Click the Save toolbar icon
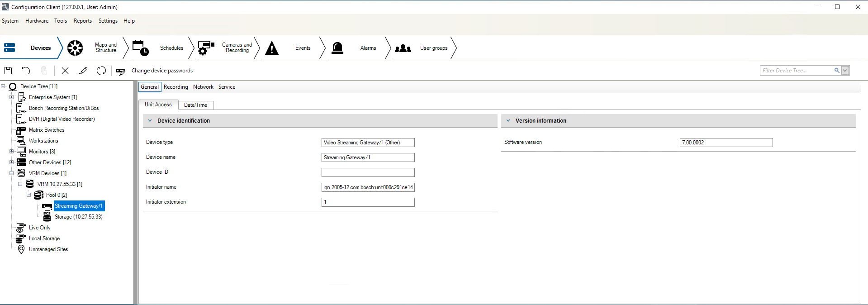The width and height of the screenshot is (868, 305). [x=8, y=71]
